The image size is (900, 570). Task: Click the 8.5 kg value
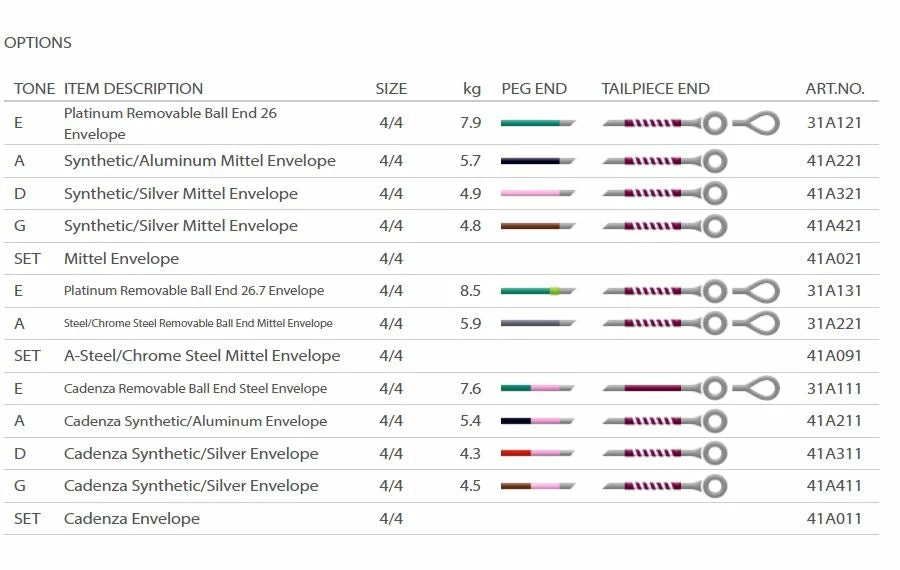pos(470,291)
